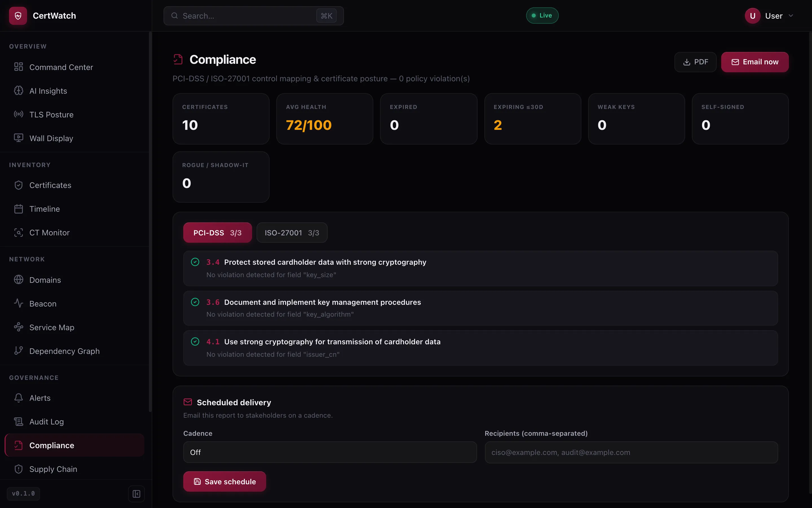Open Command Center from the sidebar
The image size is (812, 508).
click(x=74, y=67)
